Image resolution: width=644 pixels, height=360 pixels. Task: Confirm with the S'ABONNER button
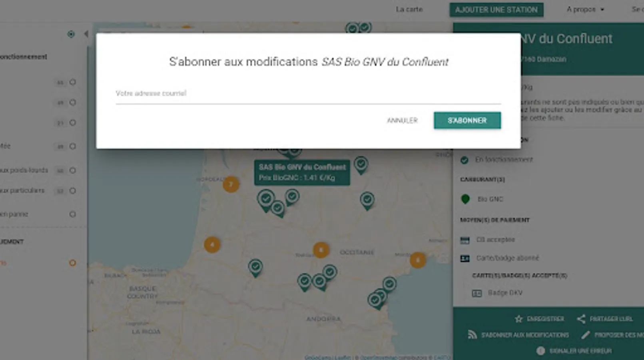(x=467, y=120)
